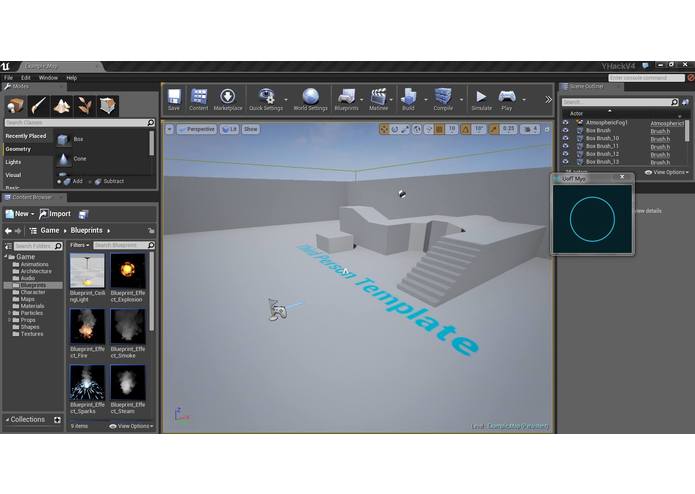
Task: Open the Filters dropdown in Content Browser
Action: pyautogui.click(x=80, y=245)
